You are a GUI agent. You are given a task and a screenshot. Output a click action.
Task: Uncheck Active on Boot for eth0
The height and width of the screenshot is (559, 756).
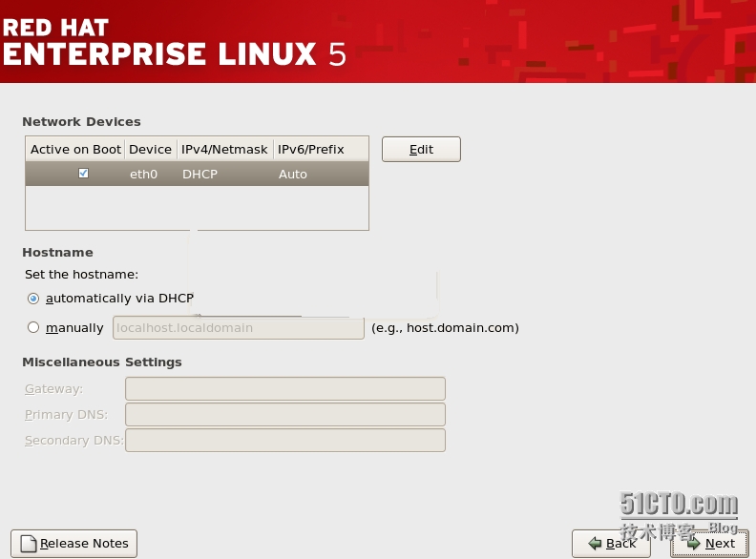(83, 173)
